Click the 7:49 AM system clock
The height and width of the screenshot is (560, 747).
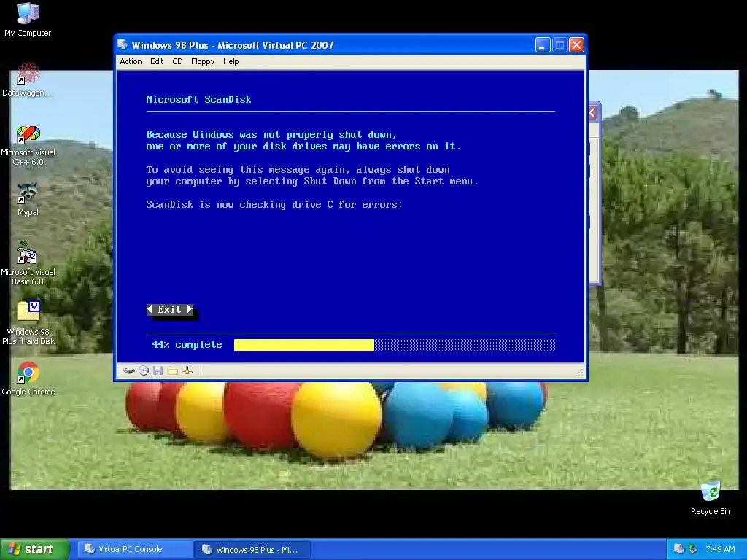pos(720,549)
